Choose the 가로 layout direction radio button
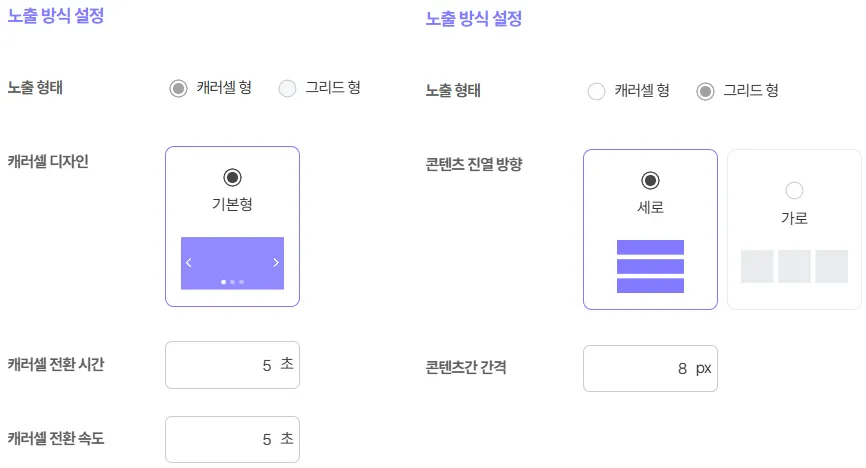 [794, 190]
